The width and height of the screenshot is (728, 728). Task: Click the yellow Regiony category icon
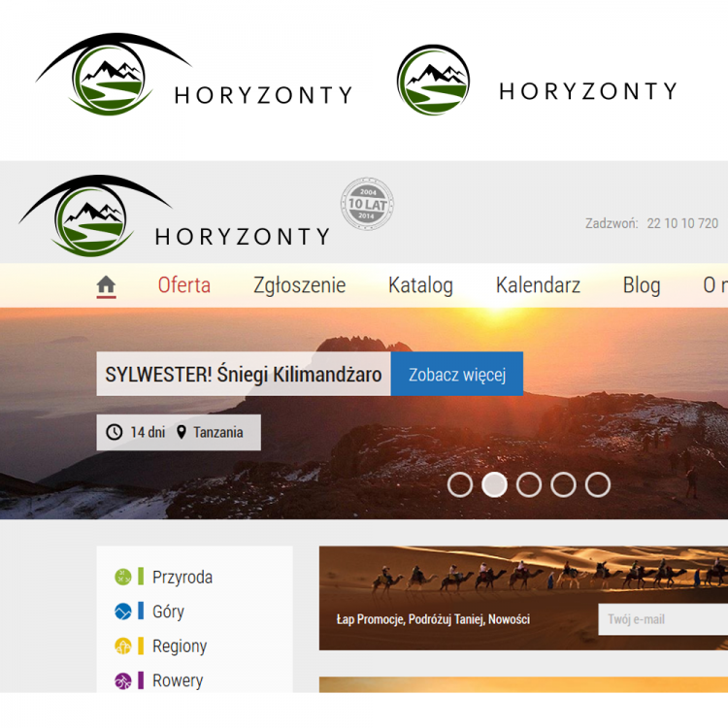(x=123, y=645)
